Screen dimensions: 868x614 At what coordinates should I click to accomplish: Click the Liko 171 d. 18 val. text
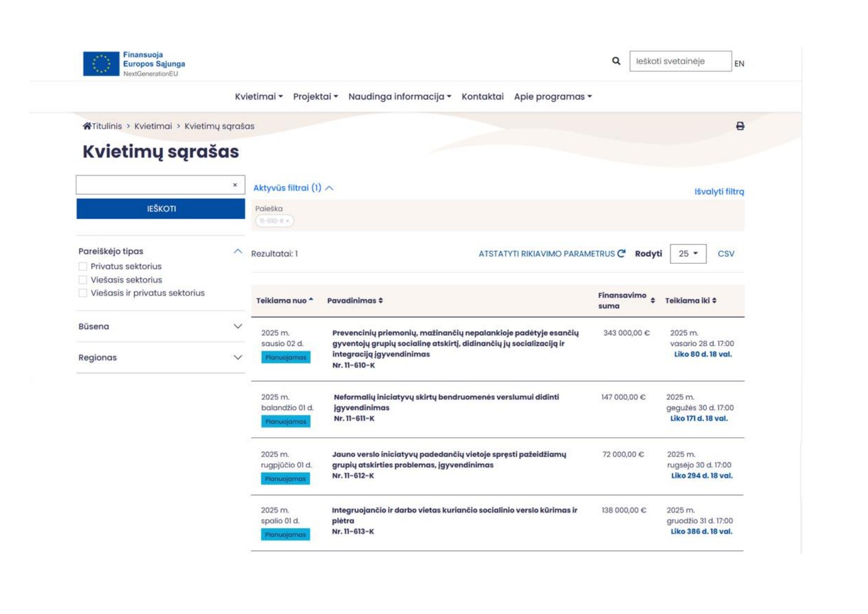(x=699, y=419)
